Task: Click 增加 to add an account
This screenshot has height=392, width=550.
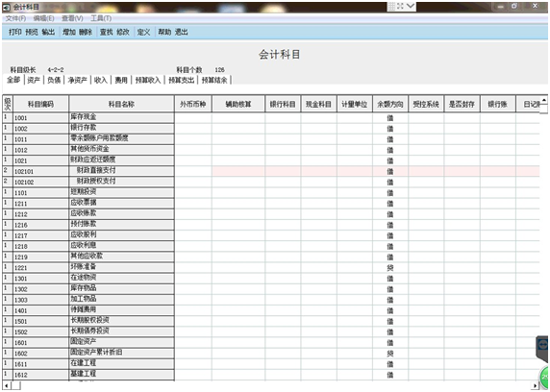Action: click(69, 32)
